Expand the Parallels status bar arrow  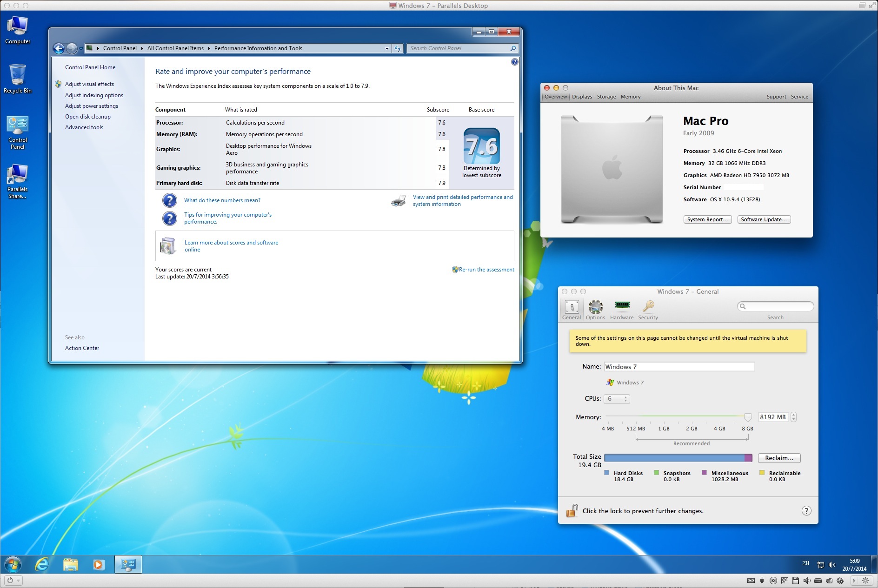coord(854,581)
